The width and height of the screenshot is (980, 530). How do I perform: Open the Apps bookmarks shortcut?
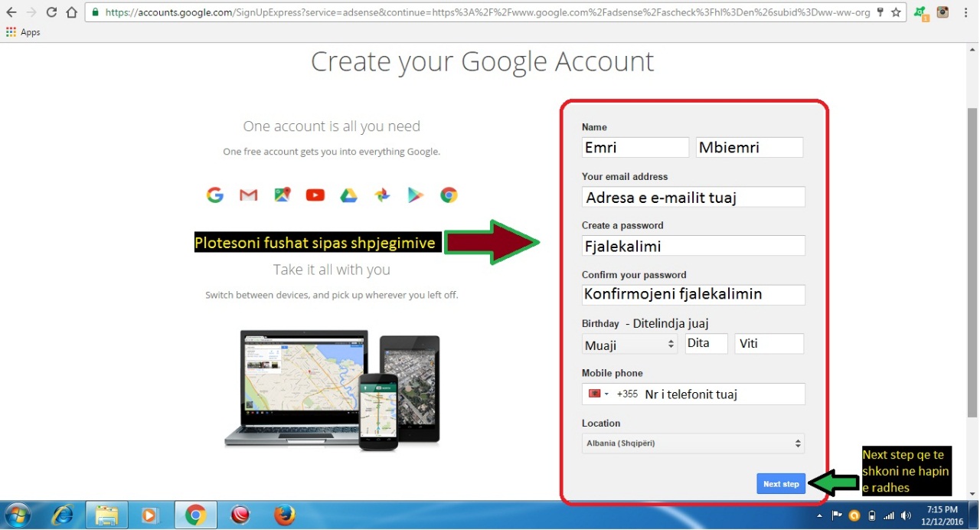(x=23, y=32)
